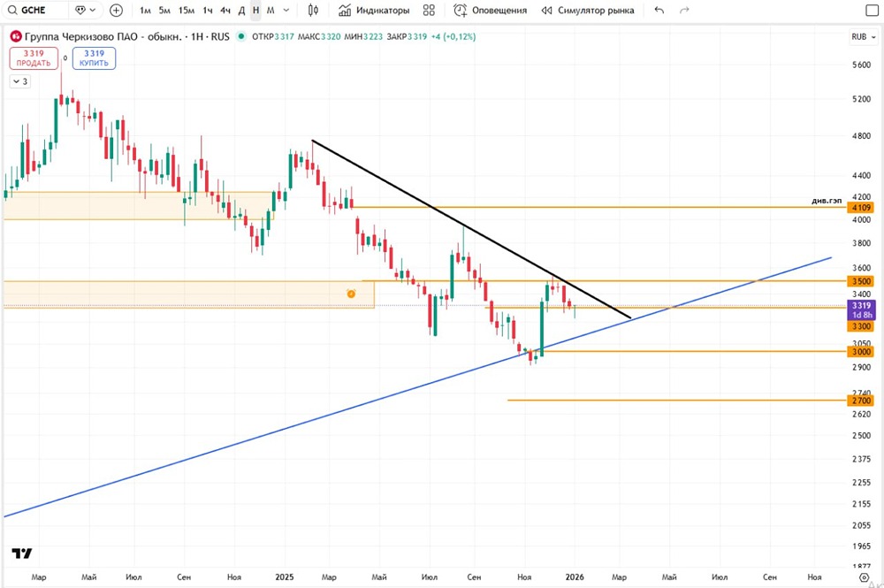Click the Группа Черкизово company logo icon
The height and width of the screenshot is (588, 884).
pyautogui.click(x=16, y=36)
